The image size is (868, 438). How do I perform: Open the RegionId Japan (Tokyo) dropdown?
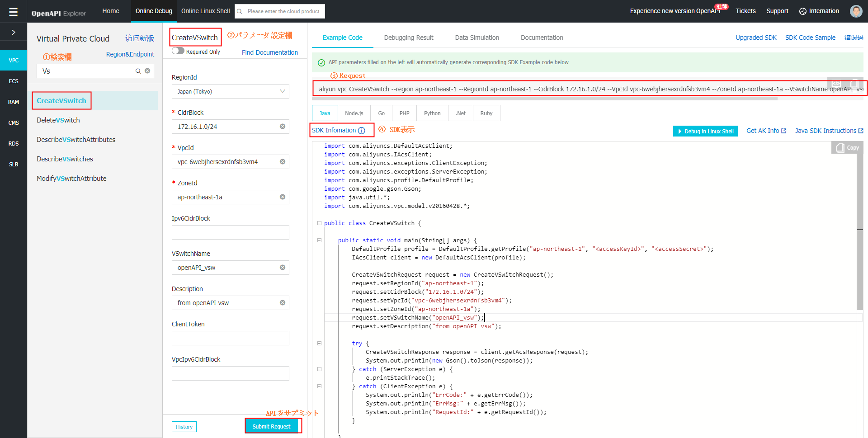[x=231, y=91]
